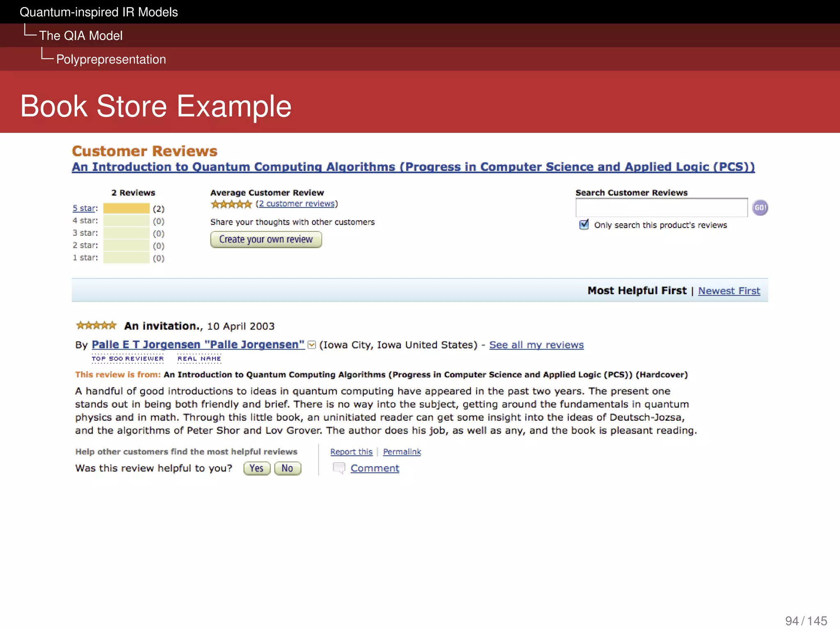This screenshot has width=840, height=630.
Task: Click the '3 star:' row label
Action: [x=85, y=233]
